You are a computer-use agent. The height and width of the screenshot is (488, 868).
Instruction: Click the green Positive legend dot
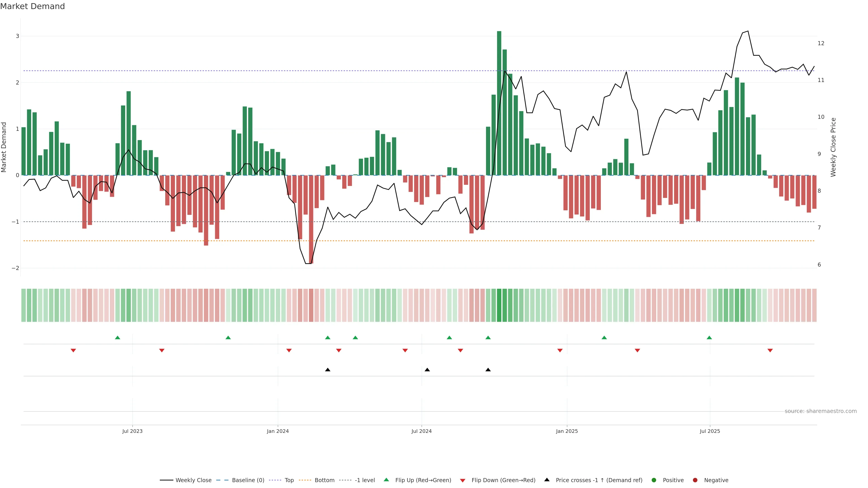coord(654,480)
